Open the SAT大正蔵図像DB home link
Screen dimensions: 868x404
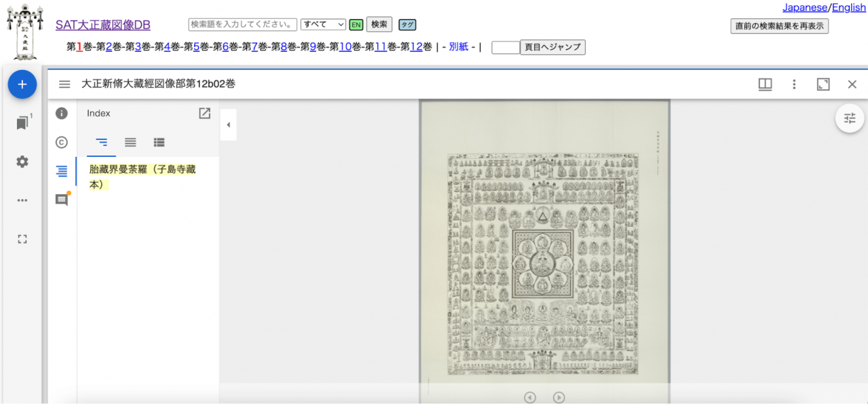[103, 25]
